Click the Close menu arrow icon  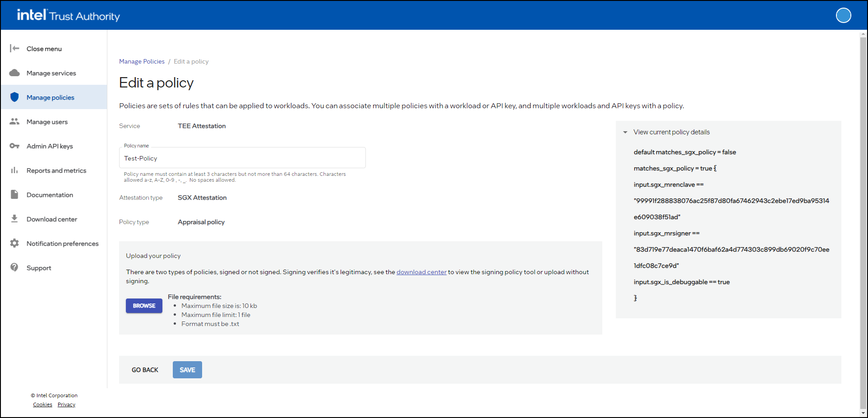click(14, 48)
